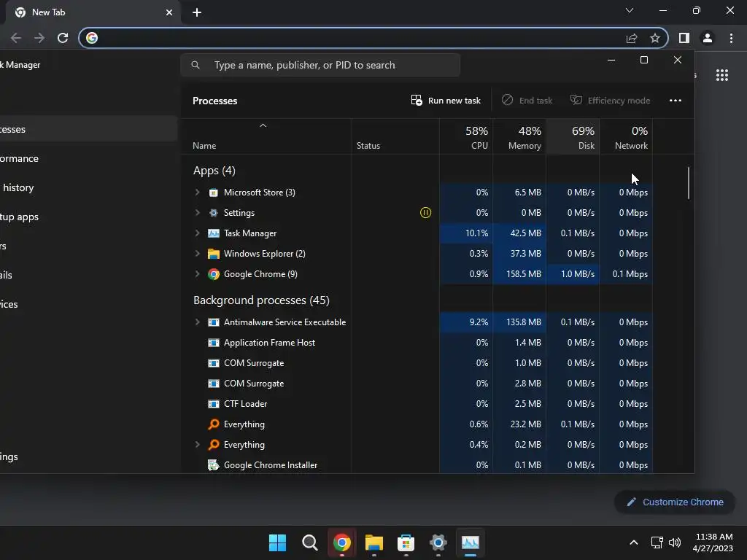
Task: Click the Windows Explorer folder icon in list
Action: pyautogui.click(x=214, y=254)
